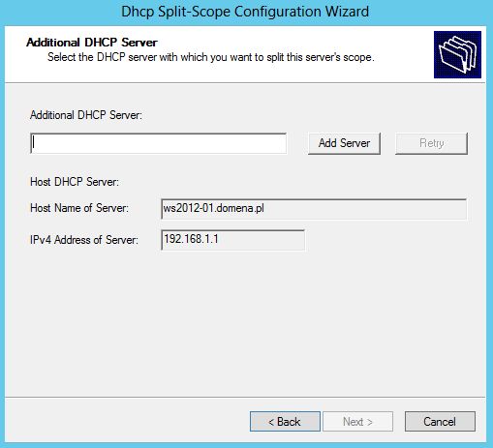Click the 'Additional DHCP Server' bold heading
The height and width of the screenshot is (448, 493).
[x=92, y=43]
